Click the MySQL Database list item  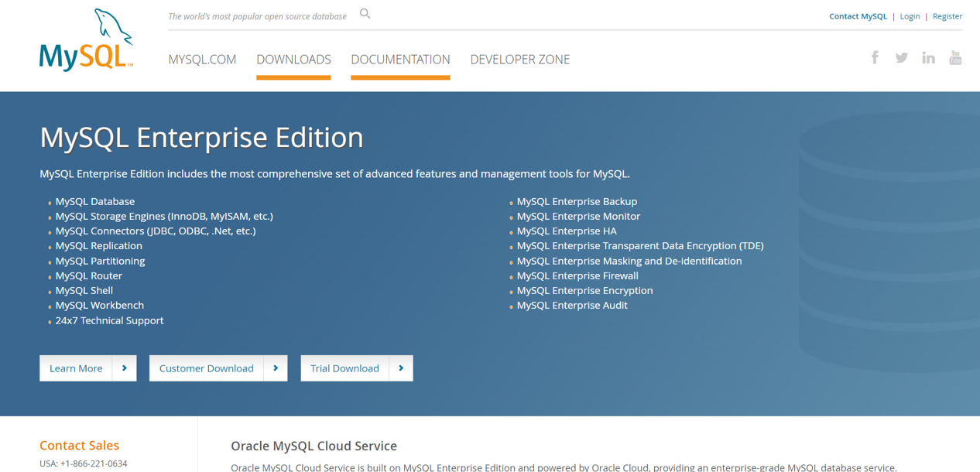tap(95, 201)
